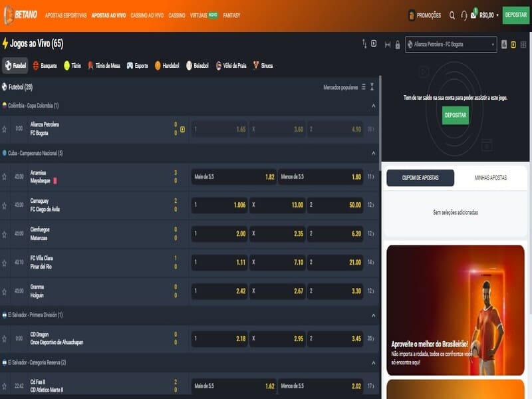Favorite the Artemisa vs Mayabeque star
This screenshot has height=399, width=532.
(x=5, y=177)
